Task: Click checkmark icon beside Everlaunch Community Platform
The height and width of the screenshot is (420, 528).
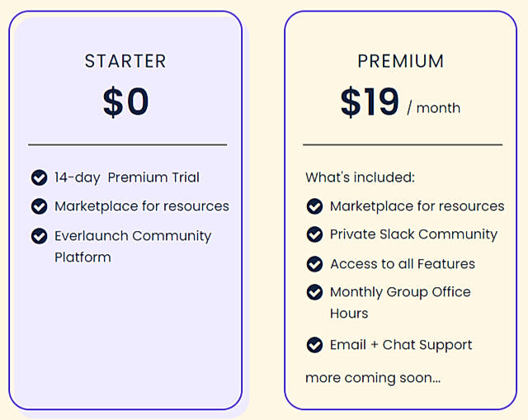Action: click(x=39, y=236)
